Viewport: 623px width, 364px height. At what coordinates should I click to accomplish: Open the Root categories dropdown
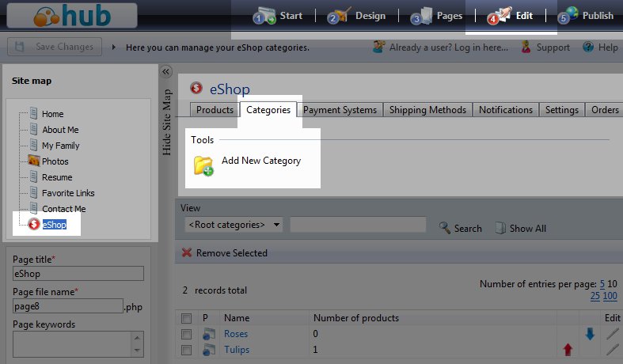(x=233, y=225)
